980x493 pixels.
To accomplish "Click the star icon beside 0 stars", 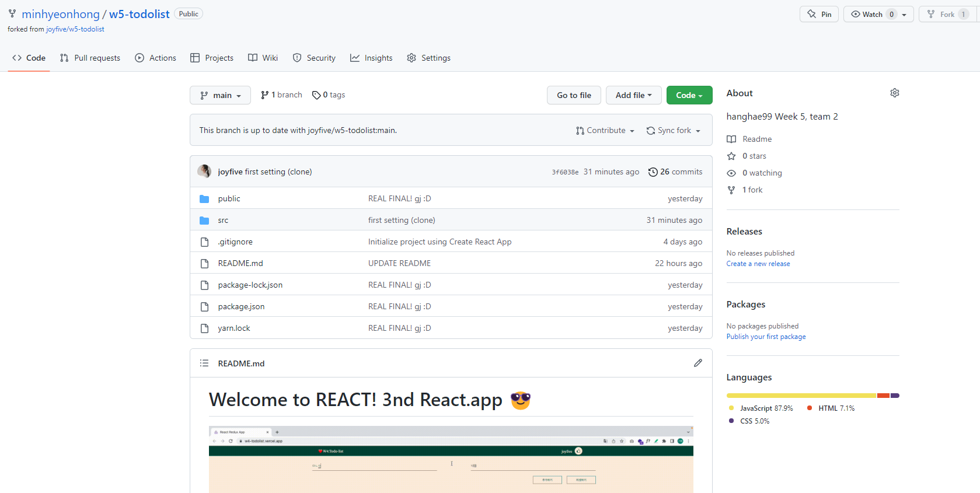I will tap(731, 156).
